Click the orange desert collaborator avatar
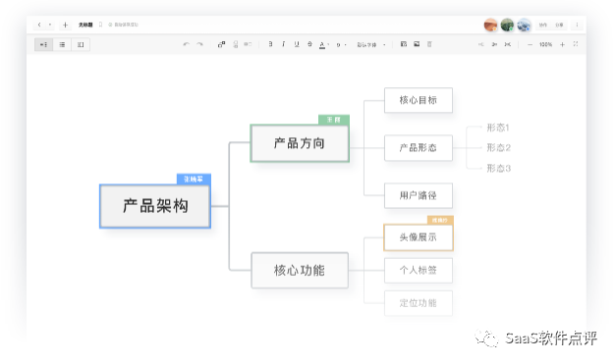Viewport: 616px width, 364px height. (x=490, y=25)
